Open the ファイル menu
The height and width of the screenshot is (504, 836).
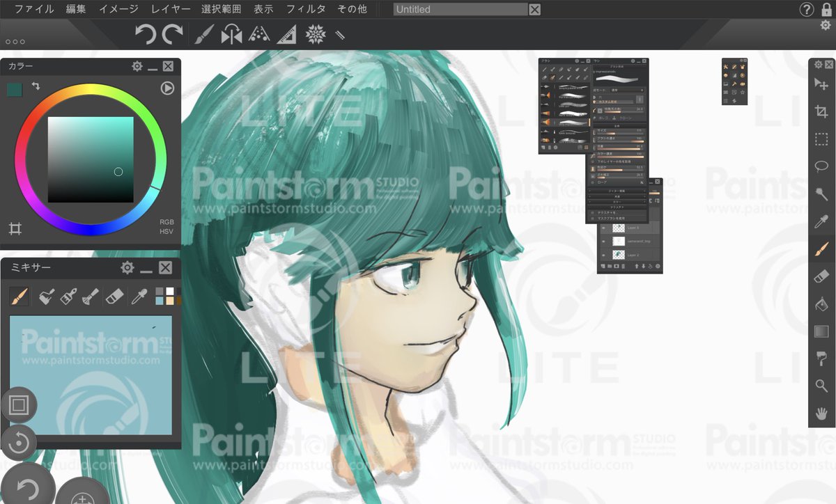33,9
